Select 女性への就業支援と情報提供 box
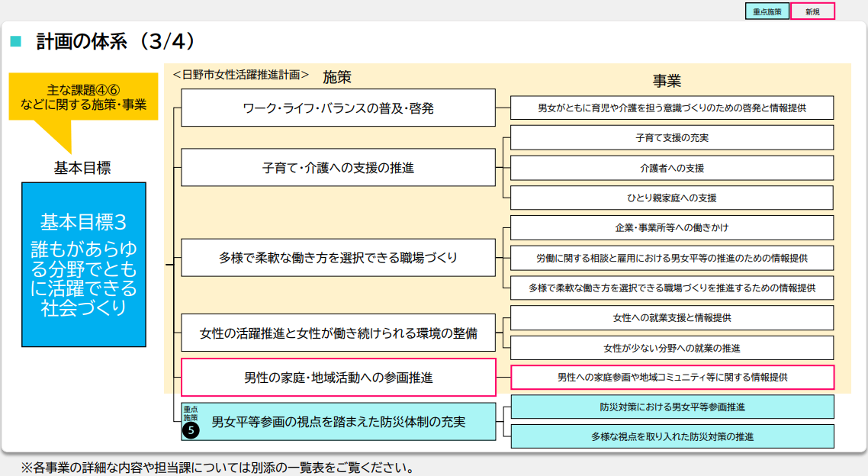The height and width of the screenshot is (476, 868). pos(672,317)
